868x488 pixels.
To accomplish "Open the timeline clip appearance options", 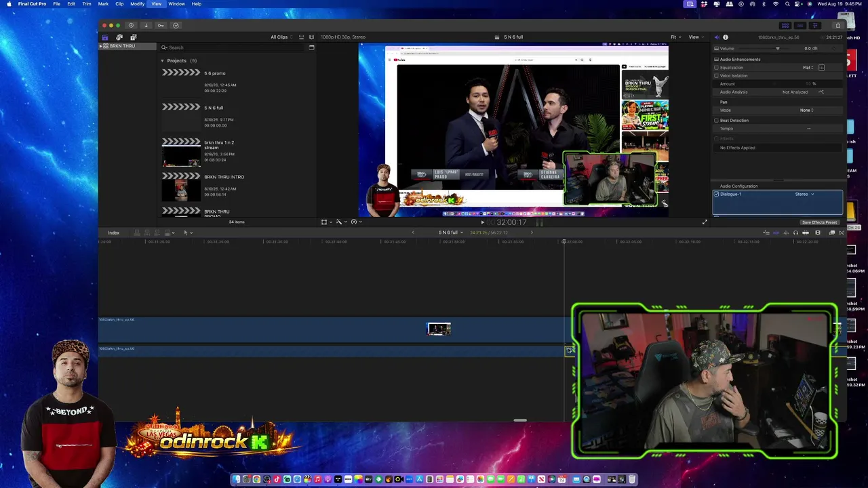I will (818, 233).
